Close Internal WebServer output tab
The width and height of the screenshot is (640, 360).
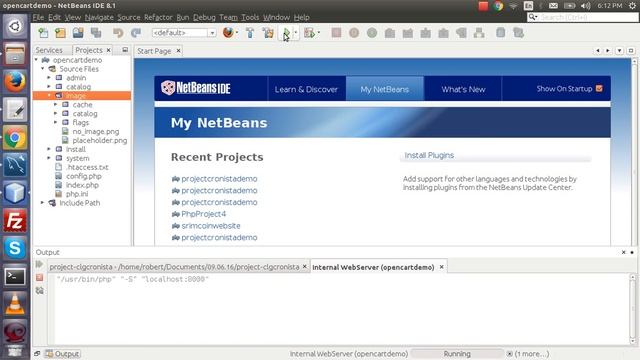click(x=441, y=267)
